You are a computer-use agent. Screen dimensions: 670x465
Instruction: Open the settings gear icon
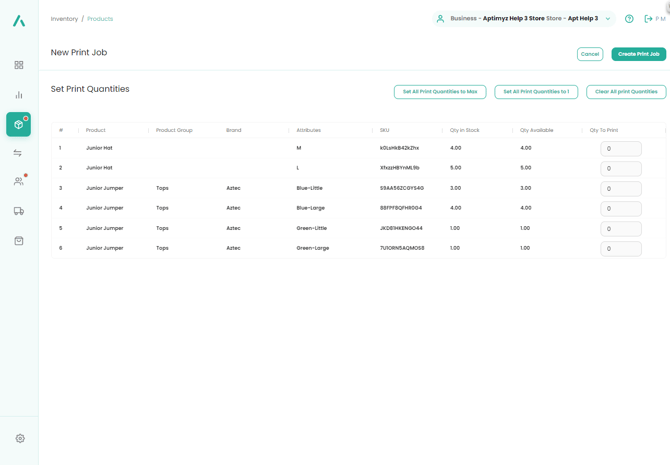(x=20, y=438)
